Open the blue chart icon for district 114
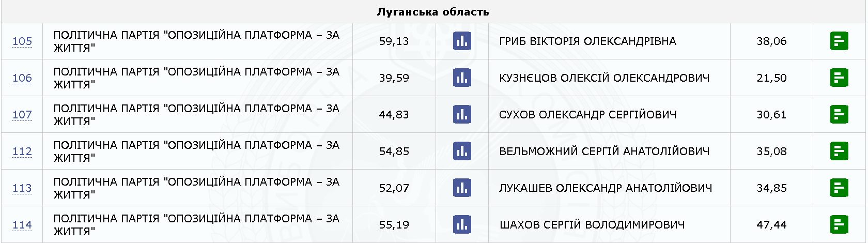Viewport: 868px width, 243px height. click(462, 224)
